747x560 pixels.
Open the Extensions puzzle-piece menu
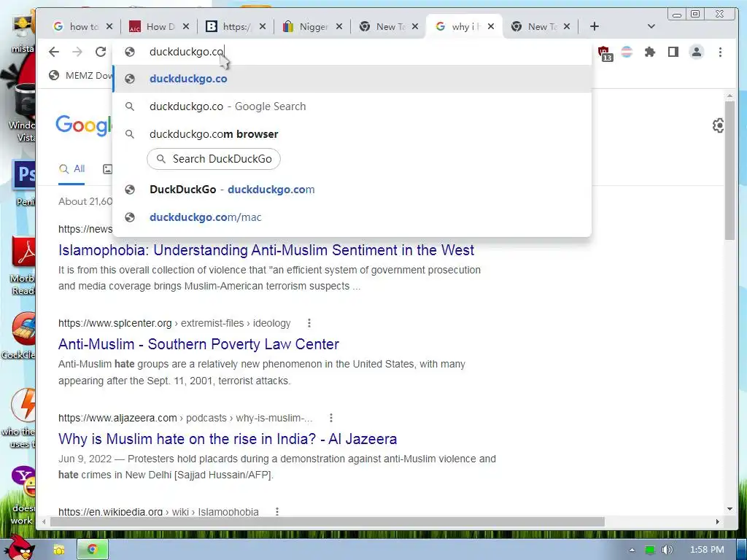[650, 52]
